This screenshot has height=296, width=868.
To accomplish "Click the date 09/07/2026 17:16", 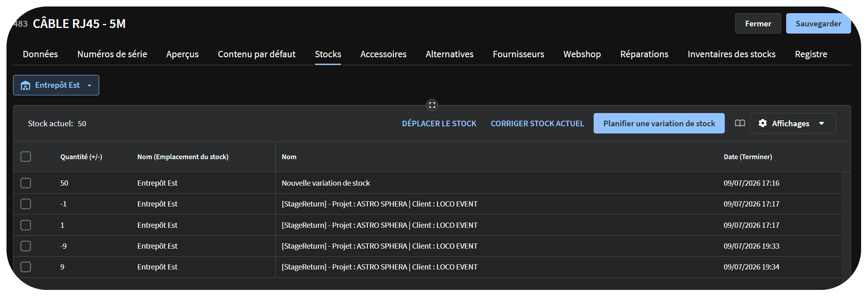I will 752,183.
